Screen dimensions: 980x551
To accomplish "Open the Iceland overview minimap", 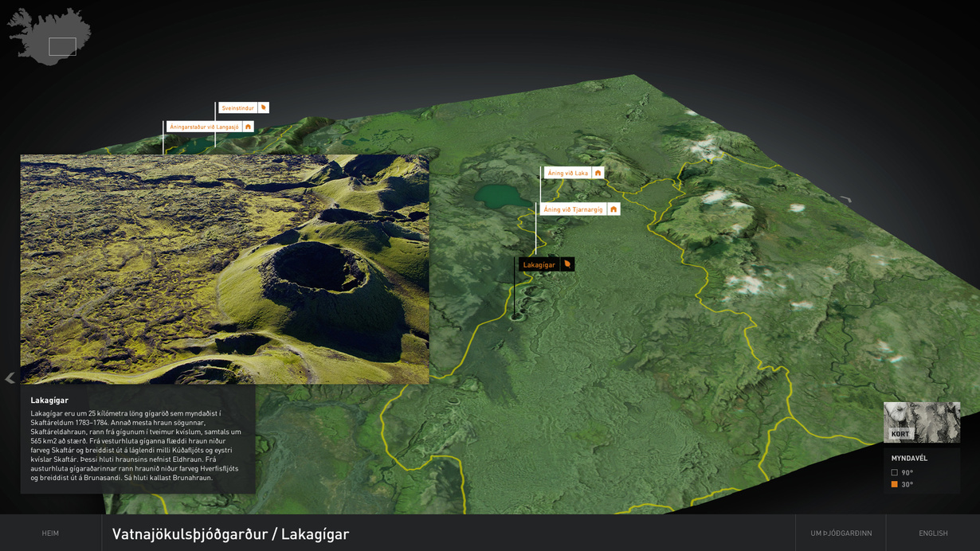I will 49,37.
